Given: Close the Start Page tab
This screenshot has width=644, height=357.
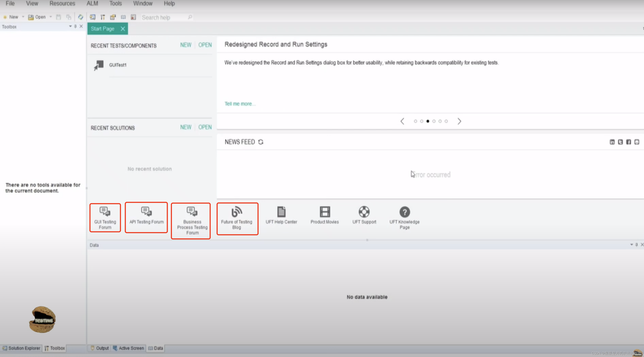Looking at the screenshot, I should [x=123, y=29].
